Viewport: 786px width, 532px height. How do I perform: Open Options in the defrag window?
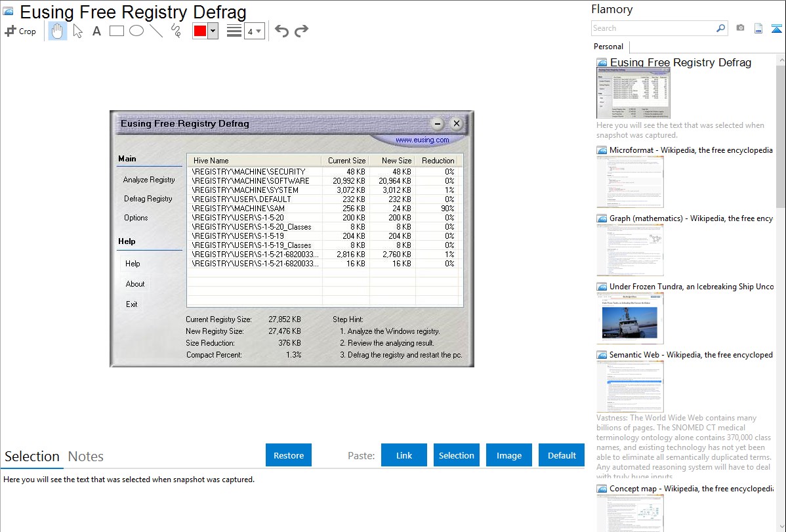point(136,218)
